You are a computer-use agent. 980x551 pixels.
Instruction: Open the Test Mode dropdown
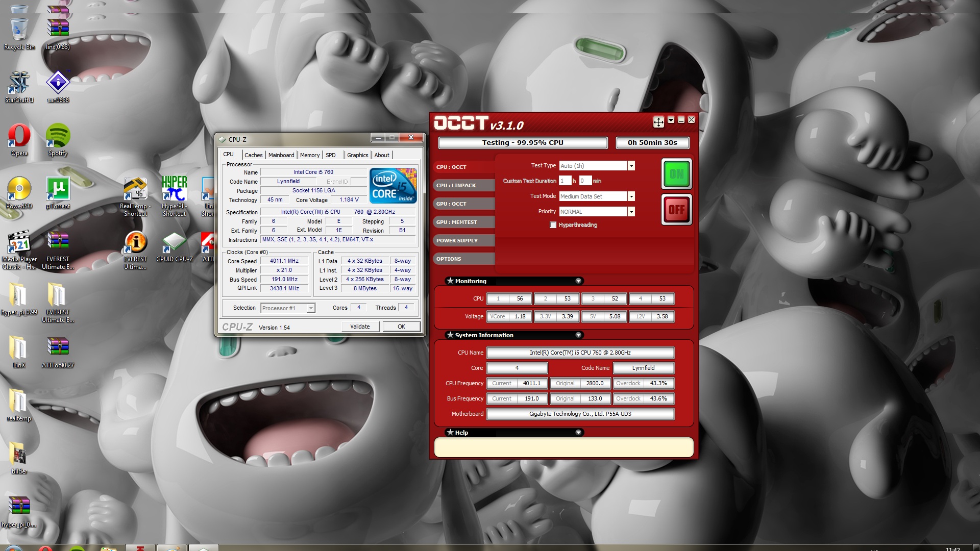tap(631, 196)
